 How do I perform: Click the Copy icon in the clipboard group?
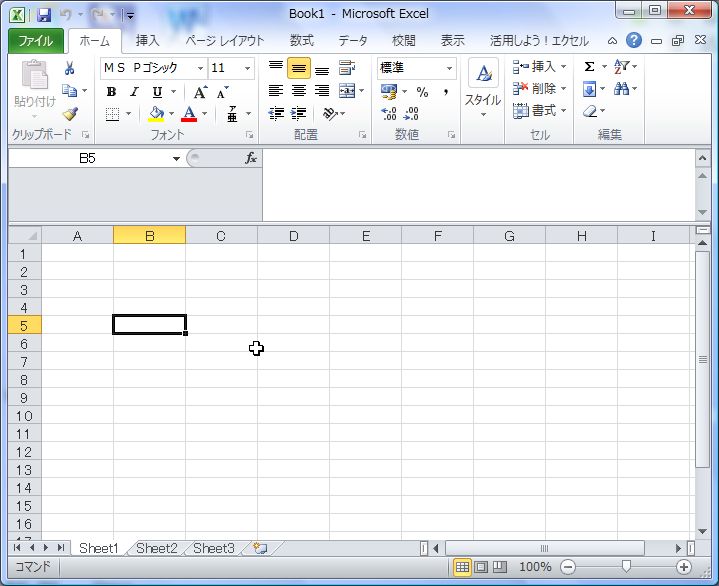tap(70, 91)
